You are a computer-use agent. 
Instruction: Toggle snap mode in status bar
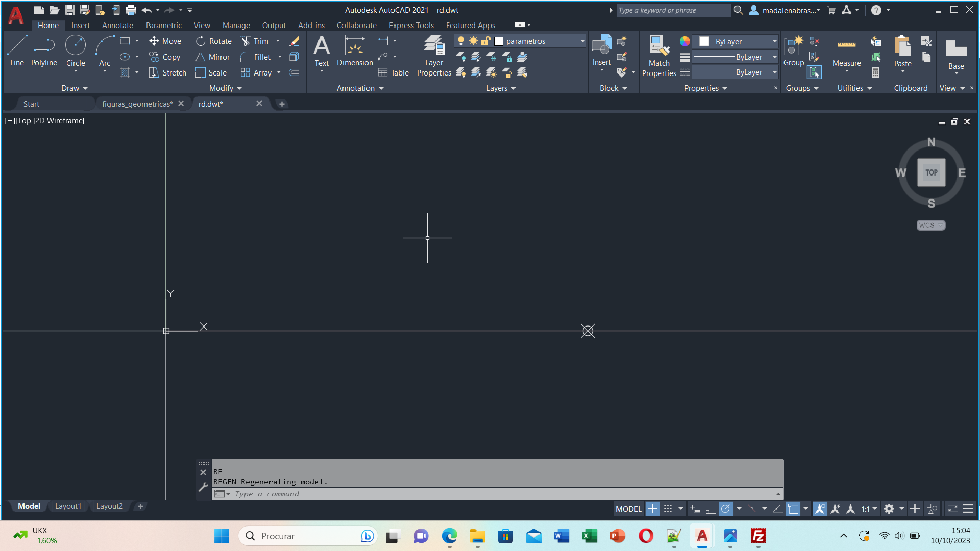(668, 509)
